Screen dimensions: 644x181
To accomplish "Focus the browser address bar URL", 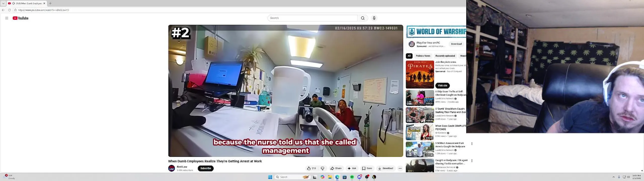I will tap(43, 10).
